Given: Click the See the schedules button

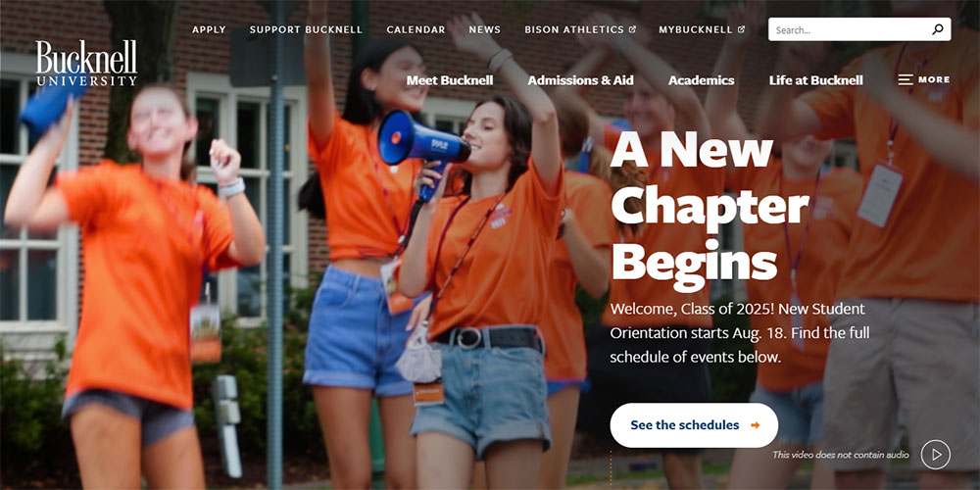Looking at the screenshot, I should click(x=694, y=425).
